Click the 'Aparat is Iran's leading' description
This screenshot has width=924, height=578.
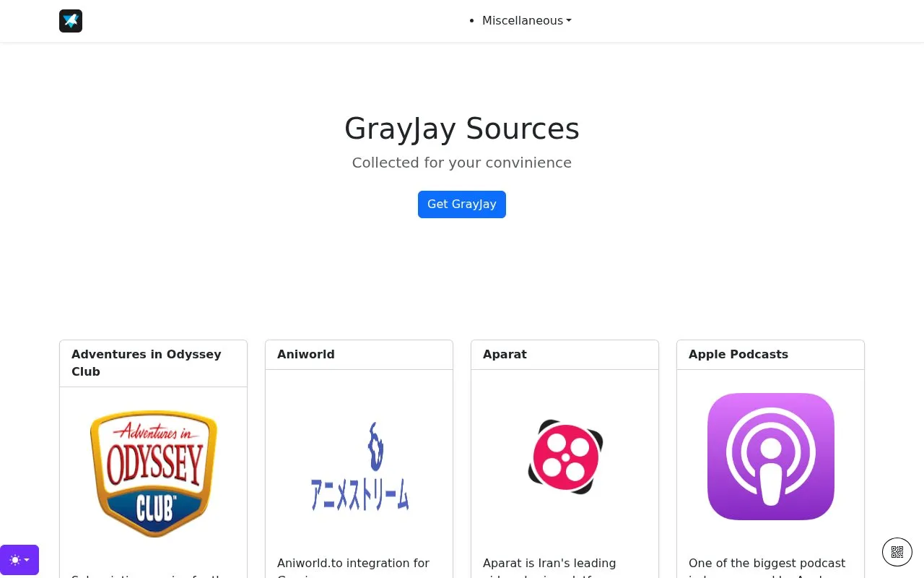[x=549, y=563]
